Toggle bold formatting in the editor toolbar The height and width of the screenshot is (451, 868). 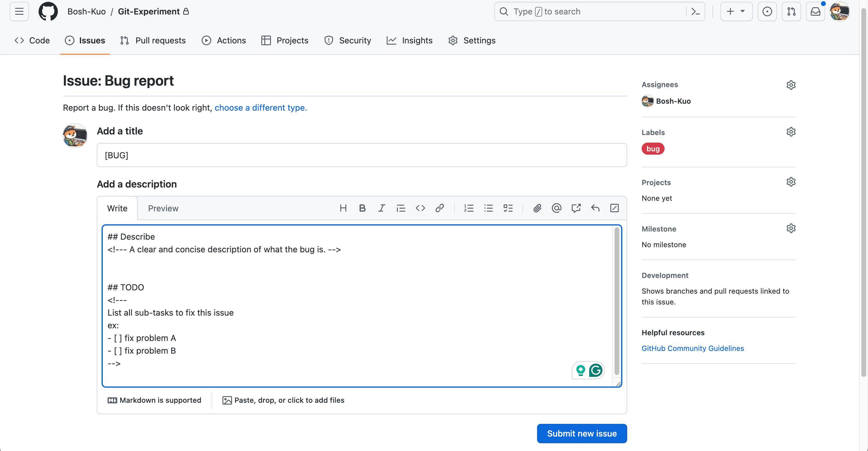tap(362, 208)
